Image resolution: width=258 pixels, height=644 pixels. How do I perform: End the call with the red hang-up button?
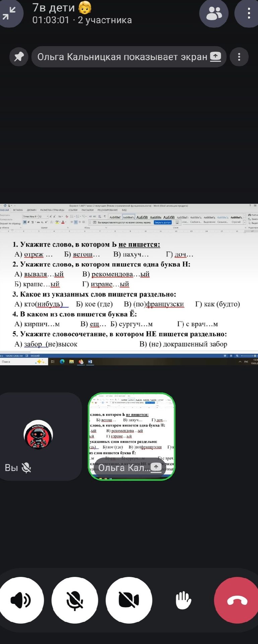[x=237, y=600]
